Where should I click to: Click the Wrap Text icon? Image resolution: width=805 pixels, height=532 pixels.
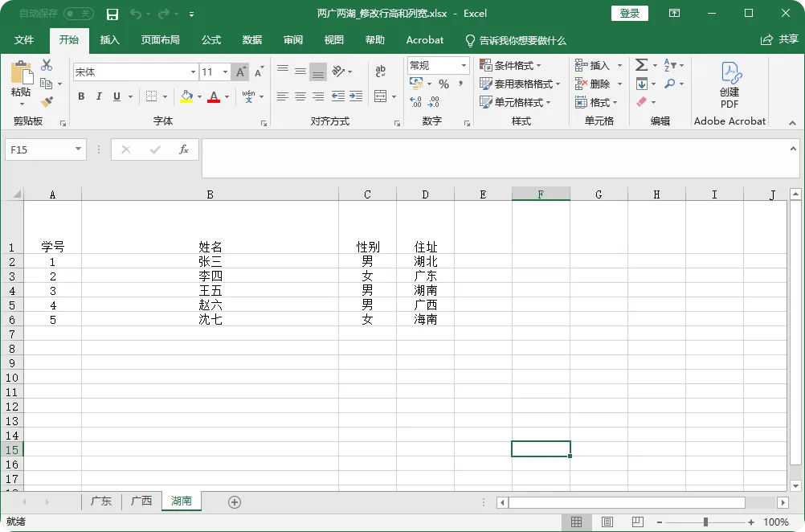[381, 71]
